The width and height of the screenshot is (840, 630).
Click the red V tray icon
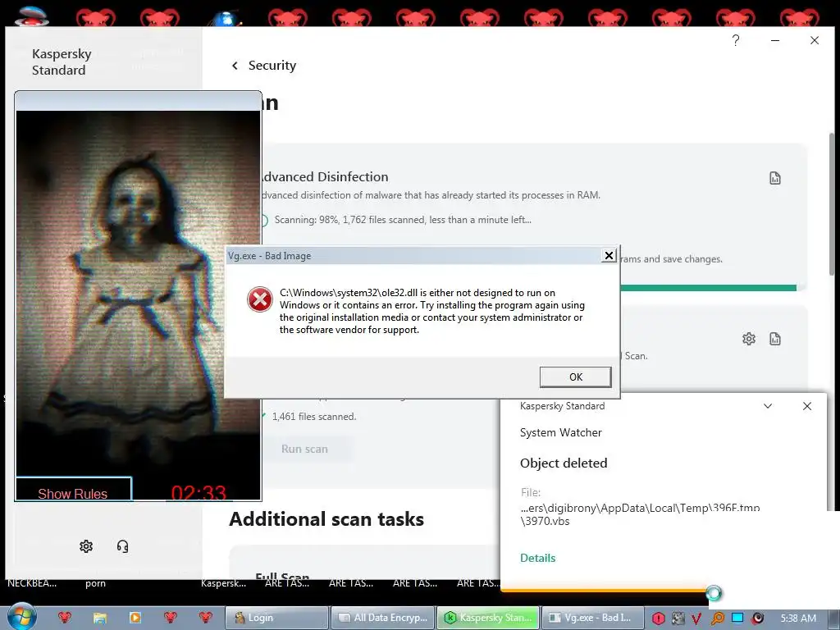point(697,619)
